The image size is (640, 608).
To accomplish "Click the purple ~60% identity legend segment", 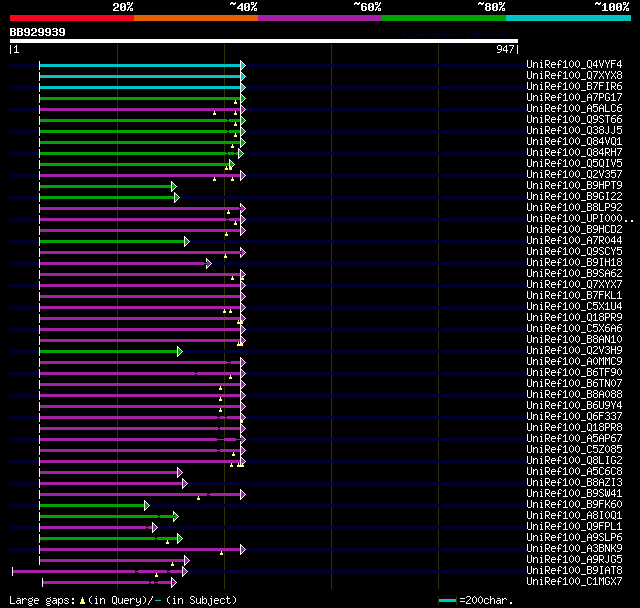I will [320, 18].
